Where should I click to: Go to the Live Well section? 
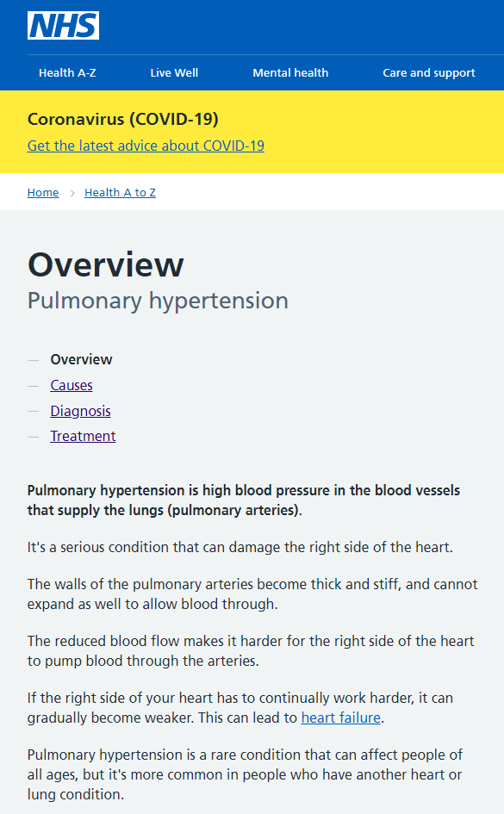point(174,72)
